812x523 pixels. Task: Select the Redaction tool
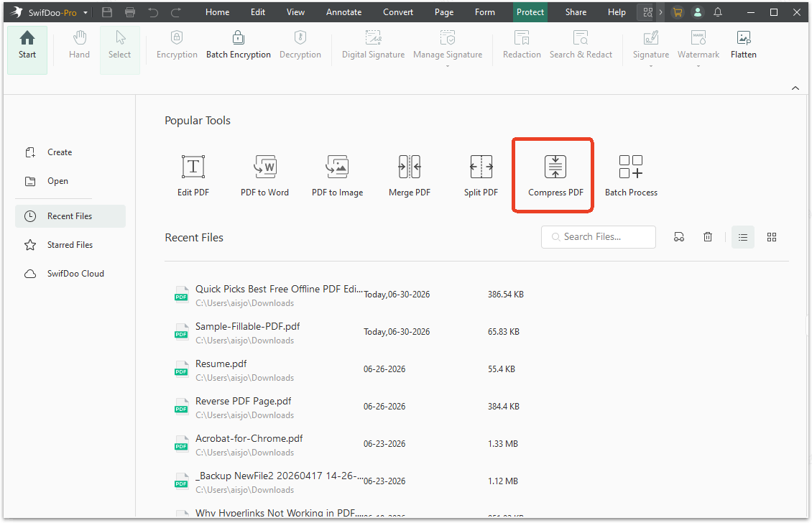522,45
